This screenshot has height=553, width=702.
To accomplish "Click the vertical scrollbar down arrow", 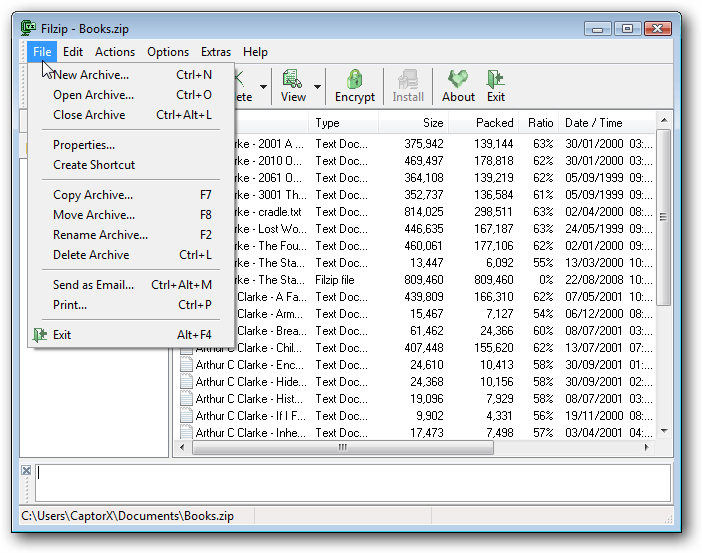I will (664, 431).
